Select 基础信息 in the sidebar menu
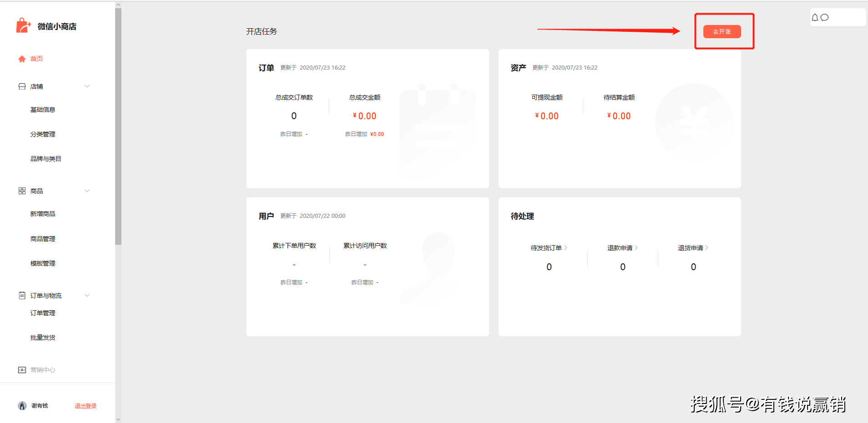Screen dimensions: 868x423 tap(43, 109)
